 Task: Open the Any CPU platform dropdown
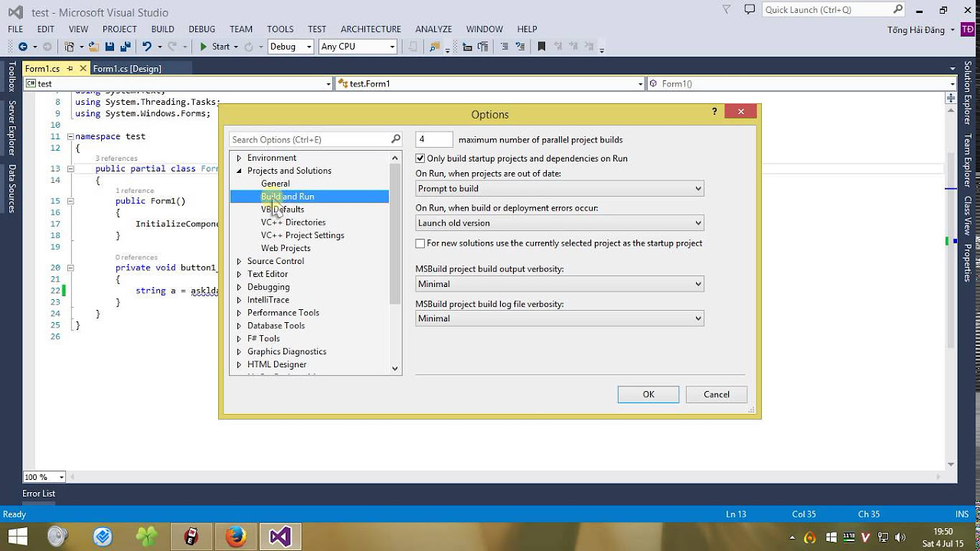pyautogui.click(x=358, y=47)
